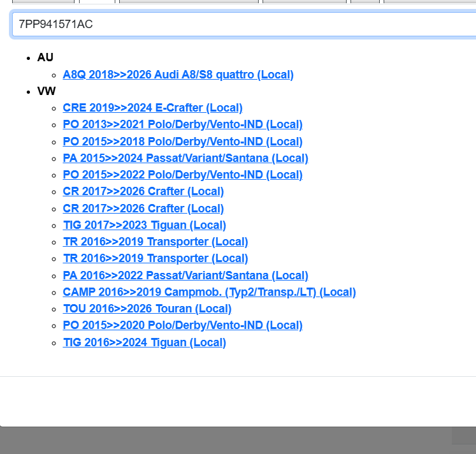Open CRE 2019>>2024 E-Crafter link
The width and height of the screenshot is (476, 454).
pyautogui.click(x=152, y=108)
